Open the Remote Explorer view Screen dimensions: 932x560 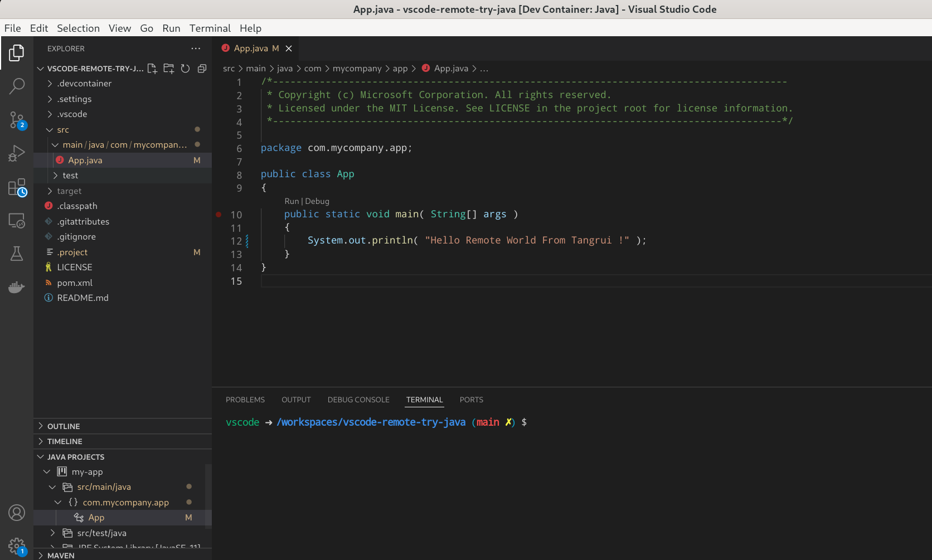click(17, 221)
